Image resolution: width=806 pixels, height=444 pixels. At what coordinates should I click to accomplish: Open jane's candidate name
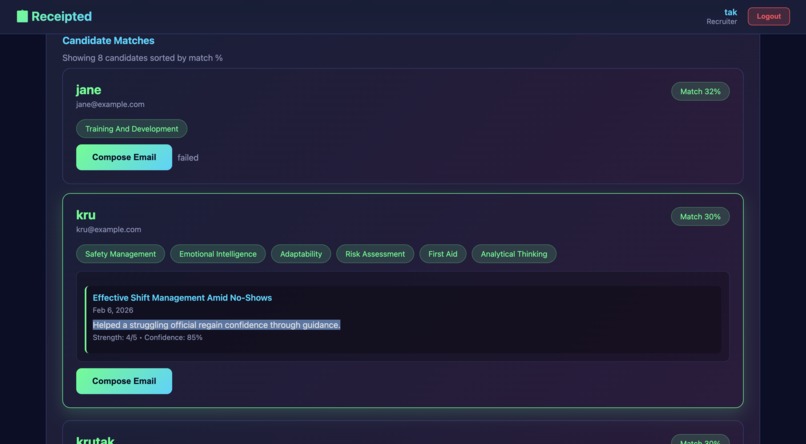point(88,90)
